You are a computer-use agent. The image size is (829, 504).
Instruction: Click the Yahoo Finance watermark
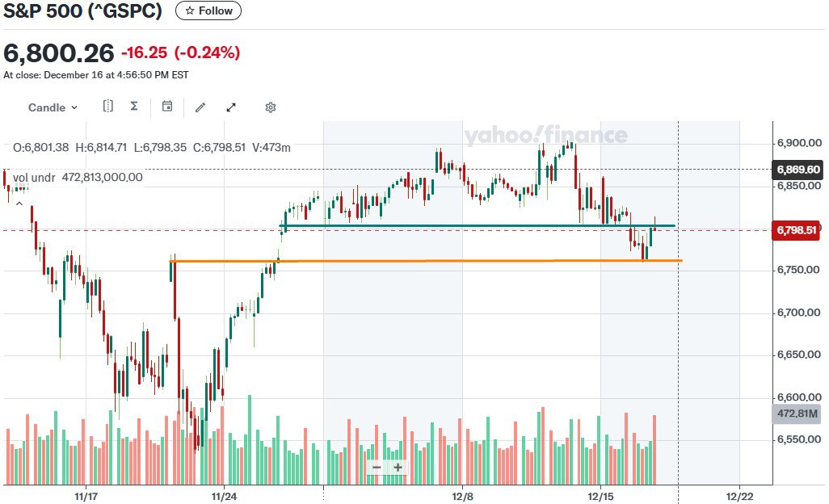coord(545,136)
